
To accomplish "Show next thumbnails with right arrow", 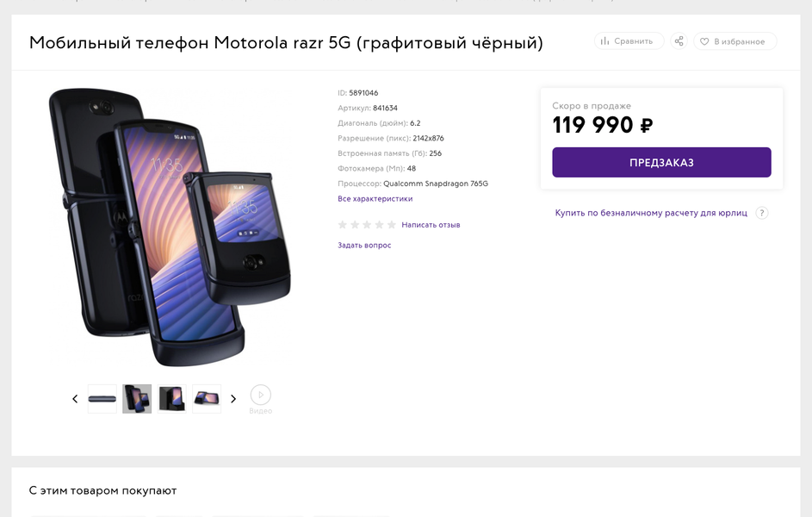I will click(233, 399).
